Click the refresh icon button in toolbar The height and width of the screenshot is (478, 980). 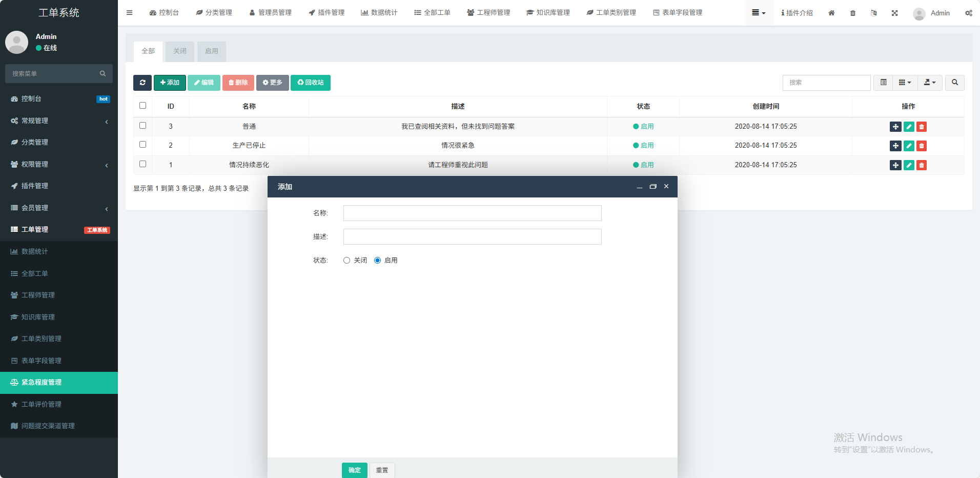(142, 83)
